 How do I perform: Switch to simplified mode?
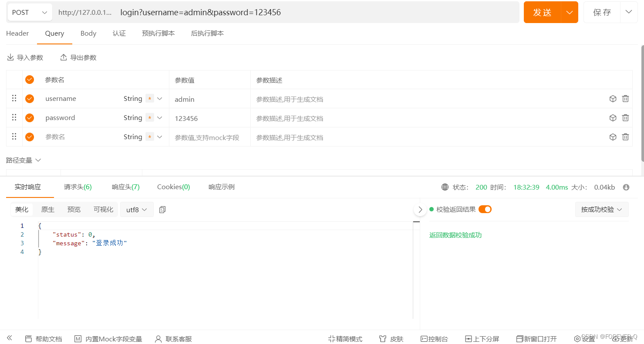(x=345, y=339)
